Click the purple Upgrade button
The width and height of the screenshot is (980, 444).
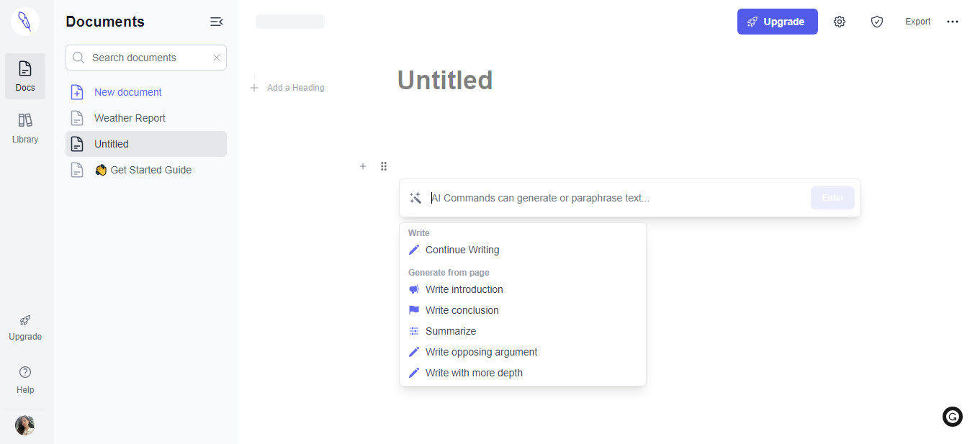[x=778, y=22]
